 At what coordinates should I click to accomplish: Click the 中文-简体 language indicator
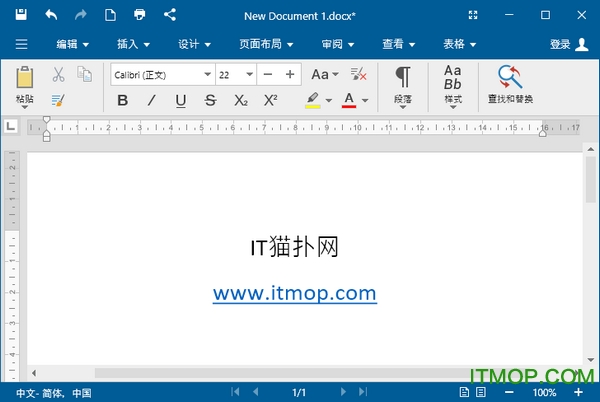pos(54,393)
